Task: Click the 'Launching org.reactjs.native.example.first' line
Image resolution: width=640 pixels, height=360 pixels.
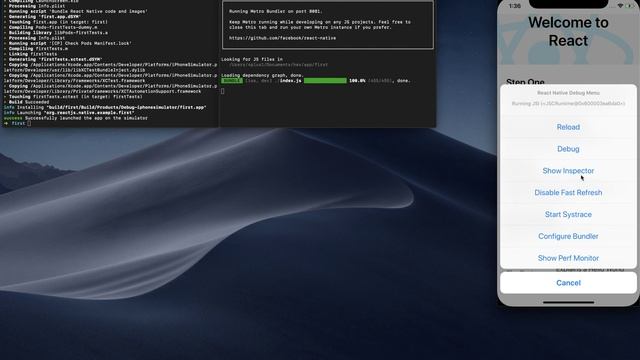Action: pos(69,113)
